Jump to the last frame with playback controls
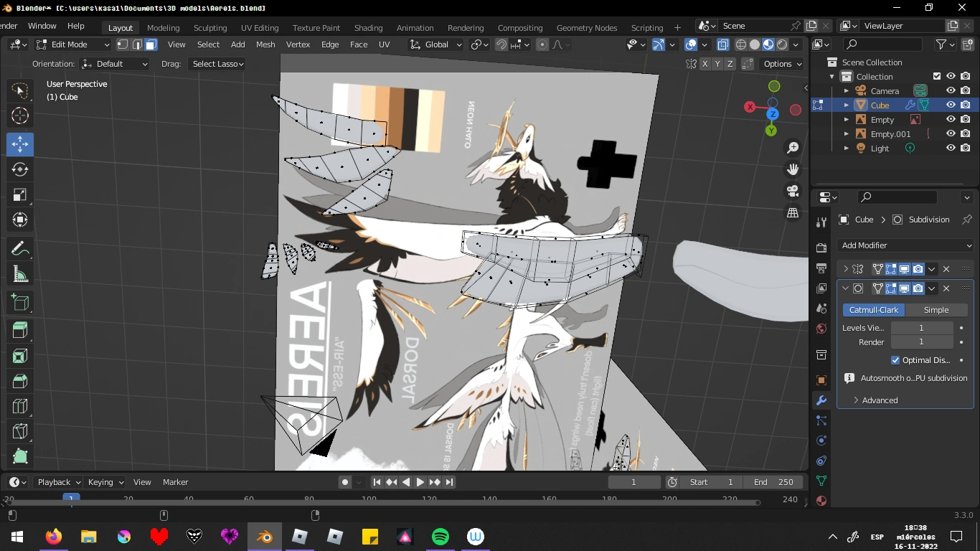This screenshot has height=551, width=980. [x=449, y=481]
